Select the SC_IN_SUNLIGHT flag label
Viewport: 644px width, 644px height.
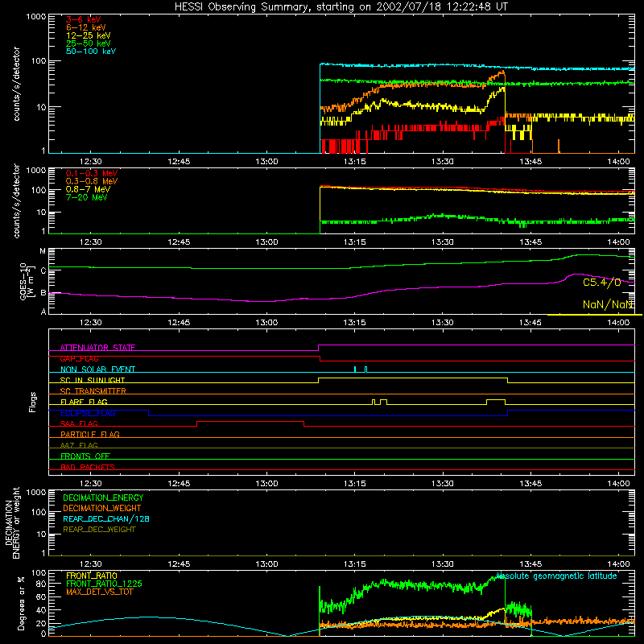click(93, 380)
